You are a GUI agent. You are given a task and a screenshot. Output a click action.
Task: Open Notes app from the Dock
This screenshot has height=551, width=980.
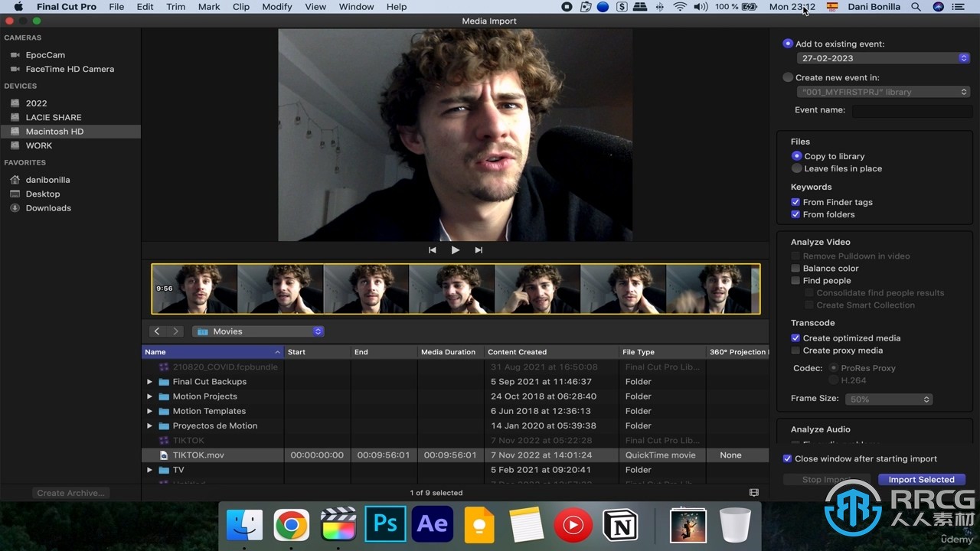click(526, 525)
